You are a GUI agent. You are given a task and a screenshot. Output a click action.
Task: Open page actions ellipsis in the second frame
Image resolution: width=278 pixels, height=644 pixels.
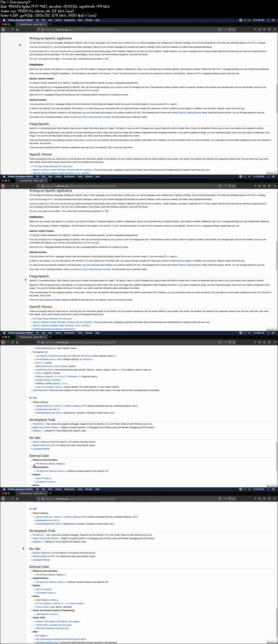coord(225,186)
